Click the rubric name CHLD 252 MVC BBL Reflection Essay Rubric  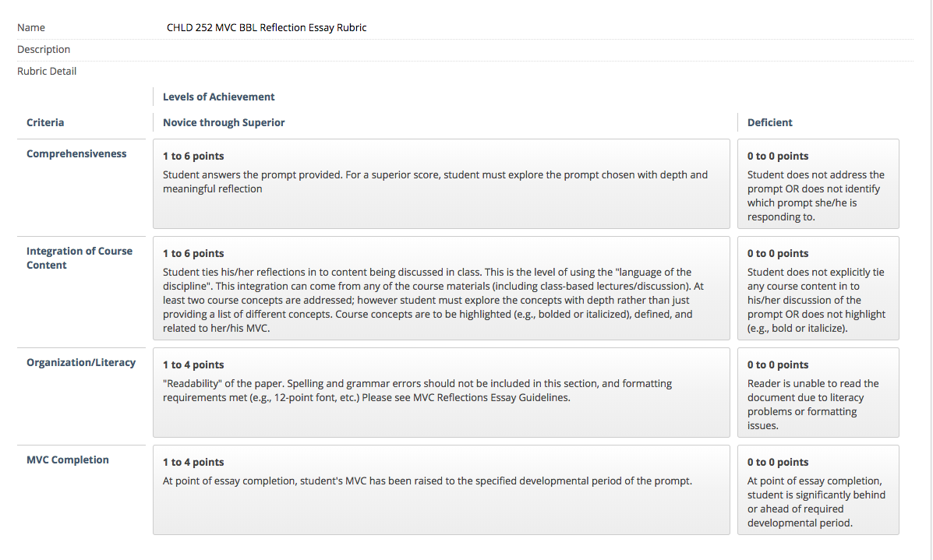(x=267, y=27)
